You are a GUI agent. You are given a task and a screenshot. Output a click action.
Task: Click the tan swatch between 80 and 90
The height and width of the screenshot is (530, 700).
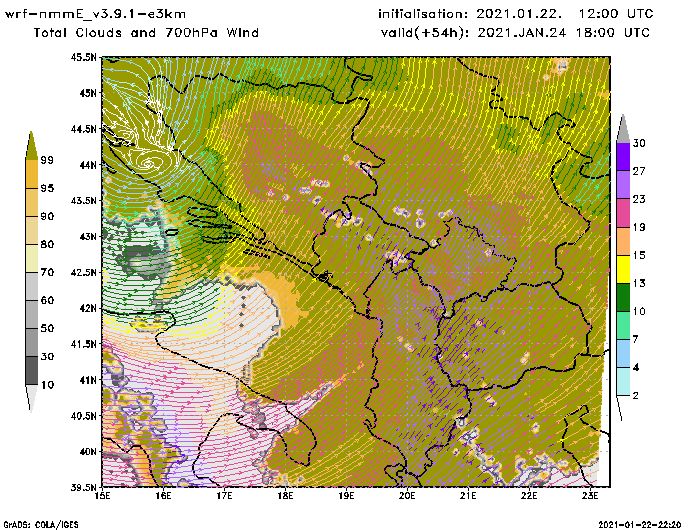pyautogui.click(x=32, y=230)
